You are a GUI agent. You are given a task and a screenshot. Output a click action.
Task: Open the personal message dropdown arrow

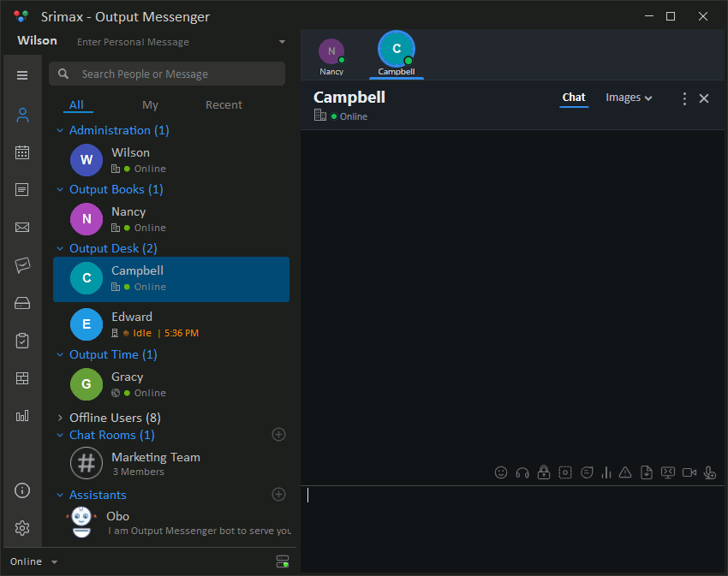click(282, 42)
